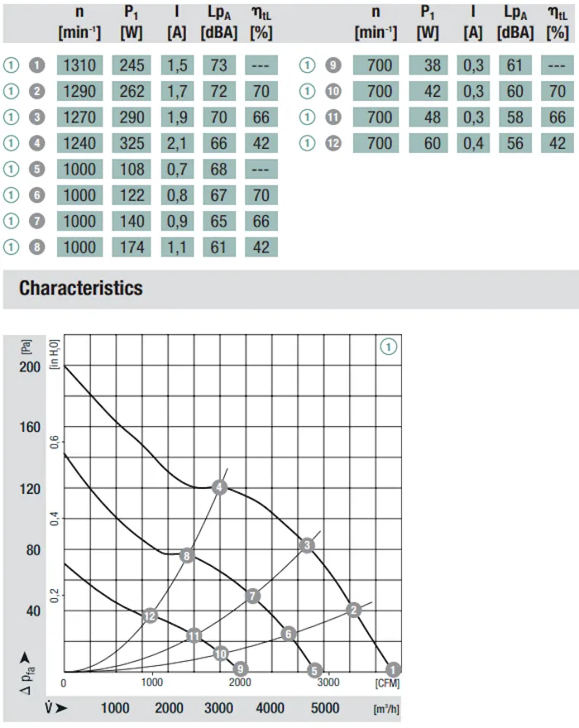Click the gray row badge 1 in the table
Image resolution: width=579 pixels, height=728 pixels.
click(37, 65)
